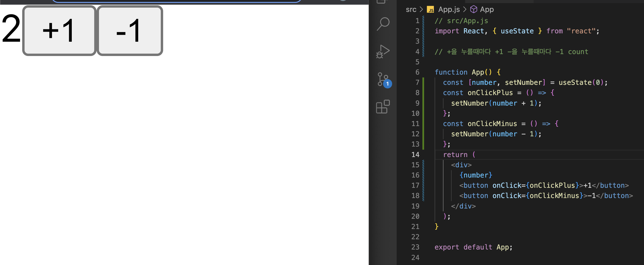Click onClickMinus declaration on line 11

[x=492, y=124]
